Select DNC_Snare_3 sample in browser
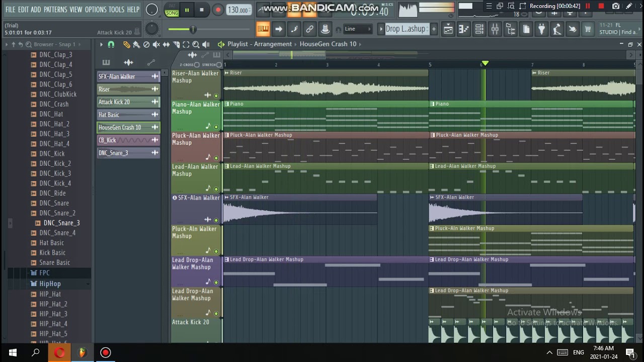Image resolution: width=644 pixels, height=362 pixels. (61, 223)
